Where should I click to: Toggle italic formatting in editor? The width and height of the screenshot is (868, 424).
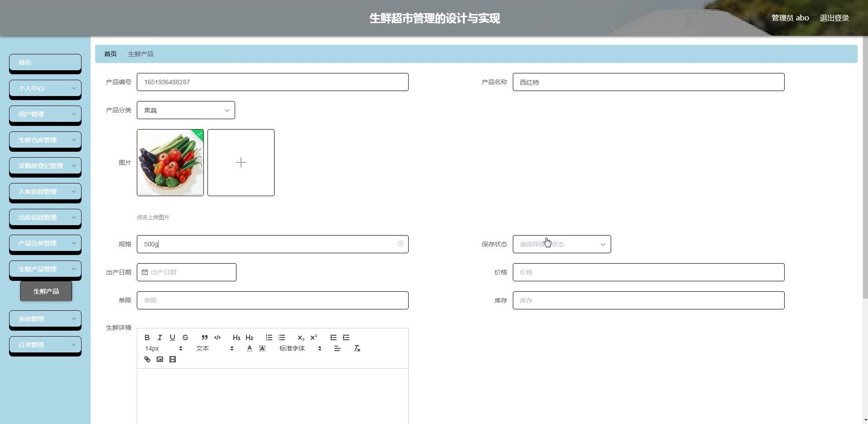pos(159,337)
